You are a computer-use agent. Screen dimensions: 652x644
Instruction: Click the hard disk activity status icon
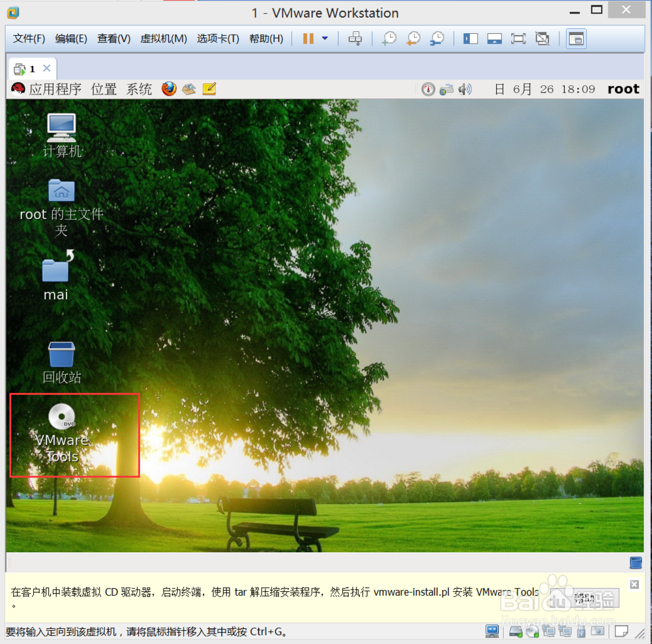(x=514, y=631)
